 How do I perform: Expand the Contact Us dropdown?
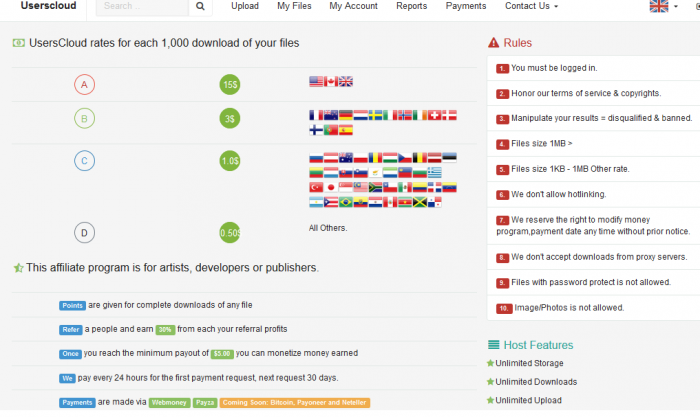coord(531,6)
